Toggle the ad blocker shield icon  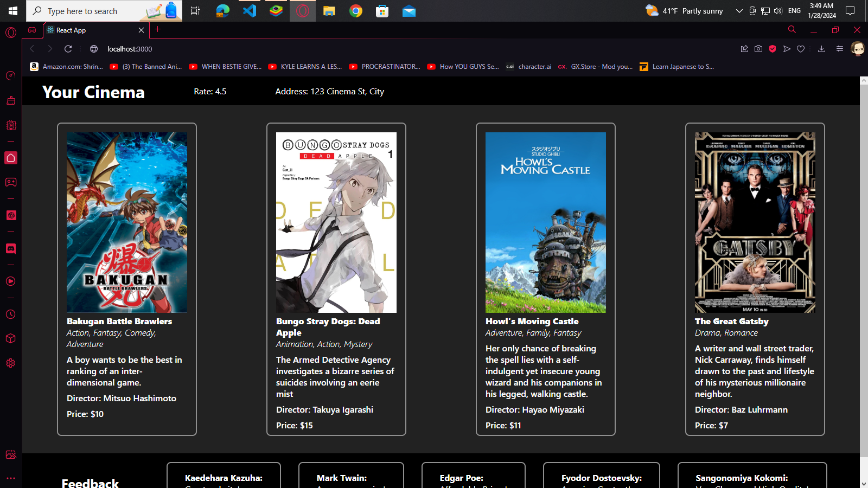point(773,49)
